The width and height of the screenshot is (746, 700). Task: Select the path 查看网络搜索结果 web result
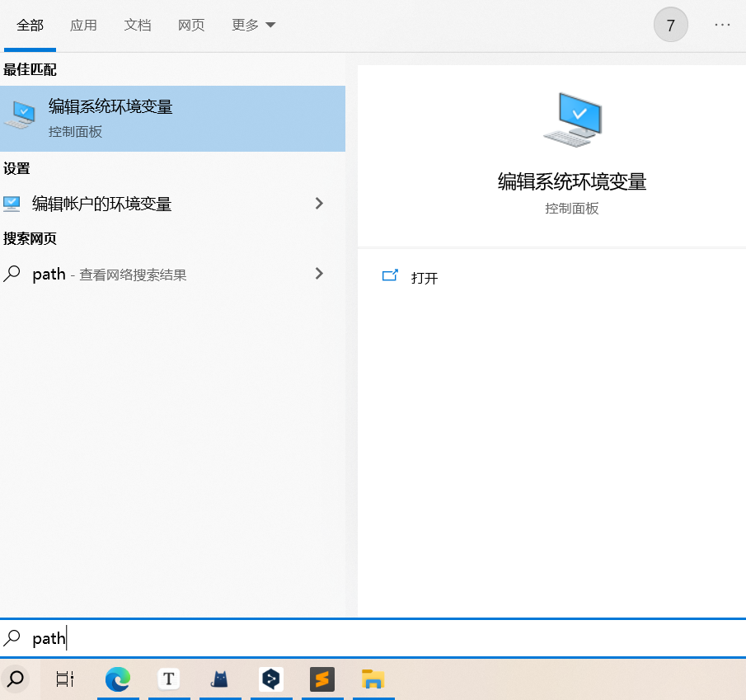pos(172,274)
